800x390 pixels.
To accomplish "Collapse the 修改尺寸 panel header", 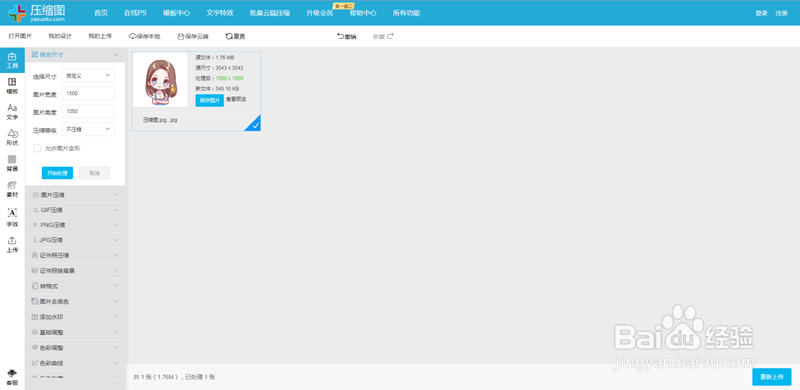I will [75, 55].
